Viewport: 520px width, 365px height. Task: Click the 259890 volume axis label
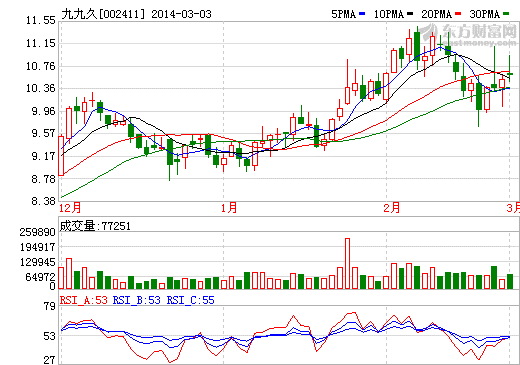point(37,232)
